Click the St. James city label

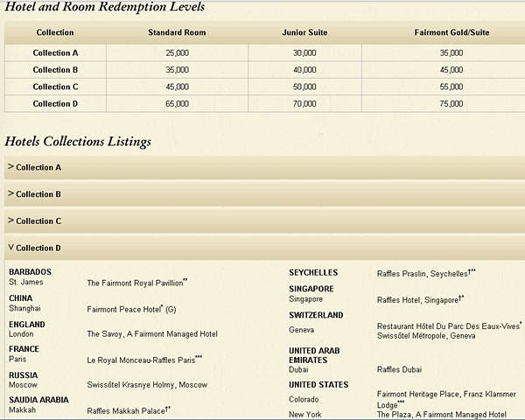(26, 282)
